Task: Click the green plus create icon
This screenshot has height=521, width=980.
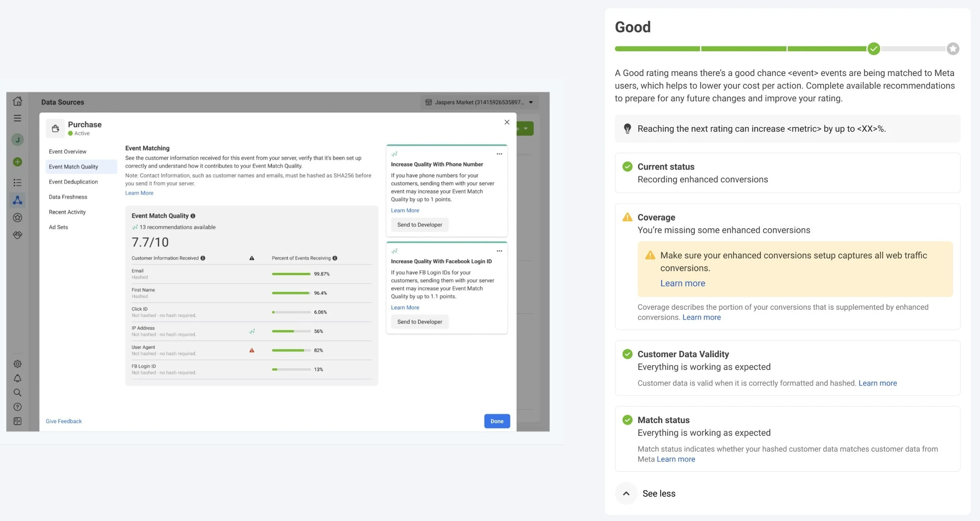Action: [17, 162]
